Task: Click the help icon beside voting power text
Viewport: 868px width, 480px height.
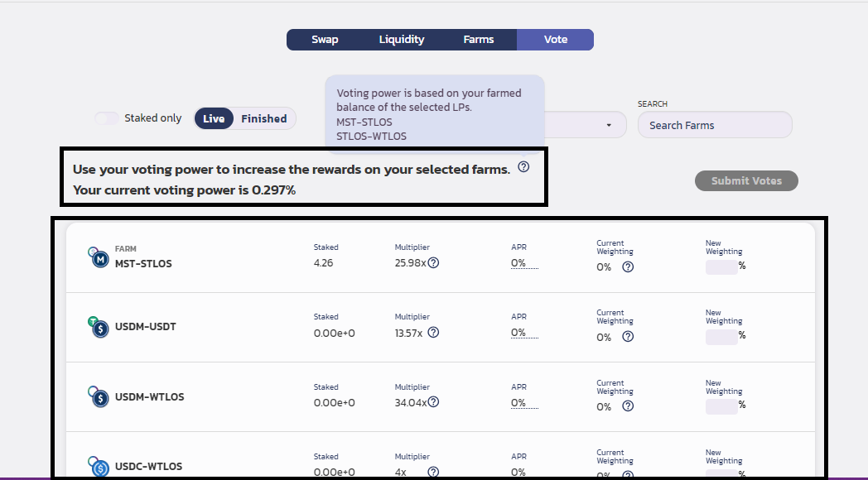Action: click(x=523, y=167)
